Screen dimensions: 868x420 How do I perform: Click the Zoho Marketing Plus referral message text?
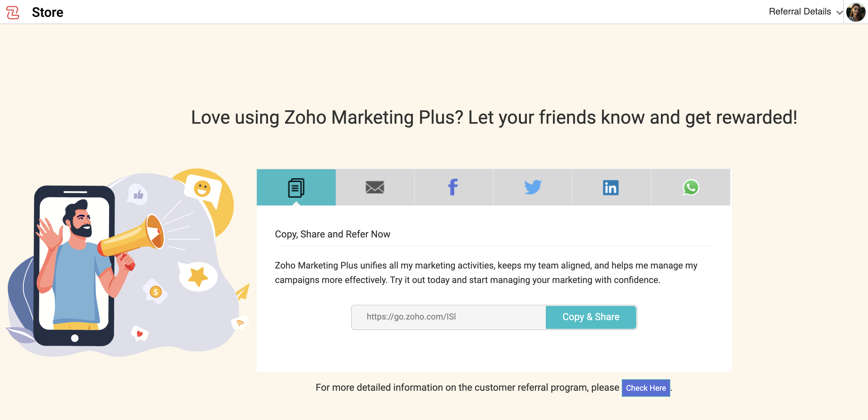click(x=486, y=272)
